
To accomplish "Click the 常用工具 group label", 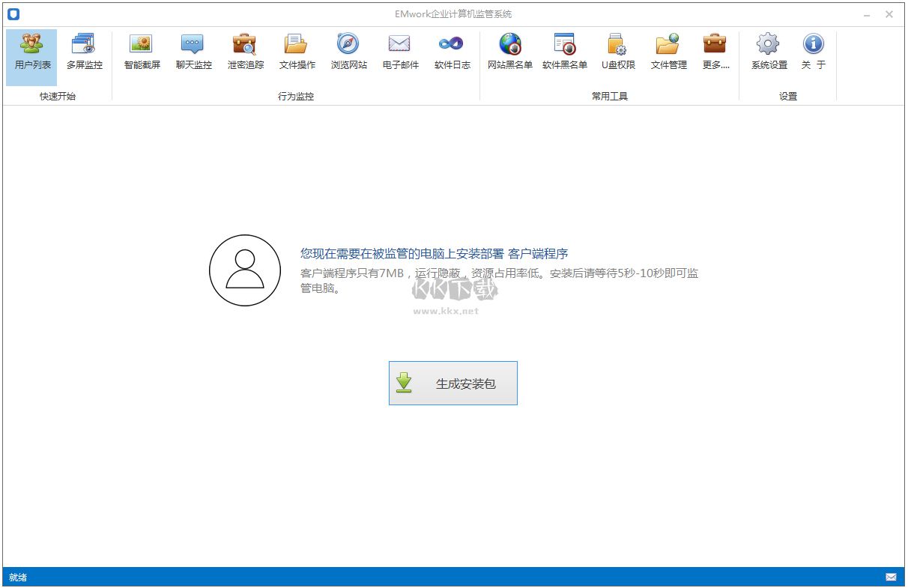I will (x=609, y=97).
